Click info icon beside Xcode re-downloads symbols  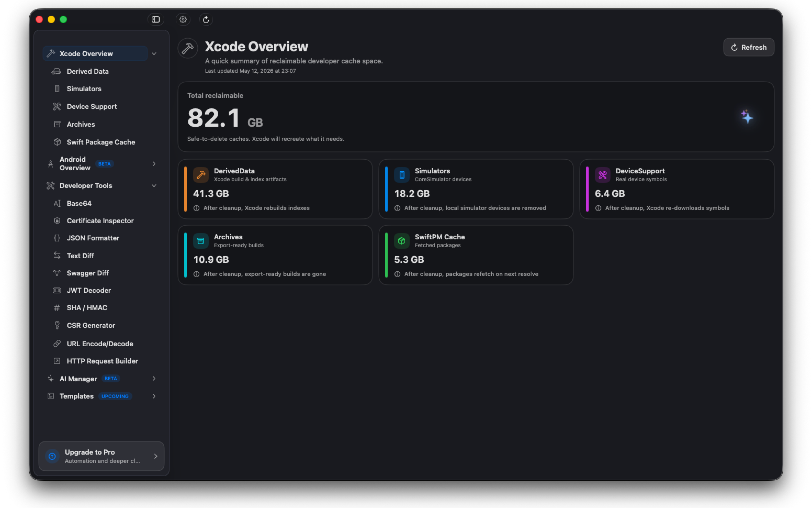tap(598, 208)
